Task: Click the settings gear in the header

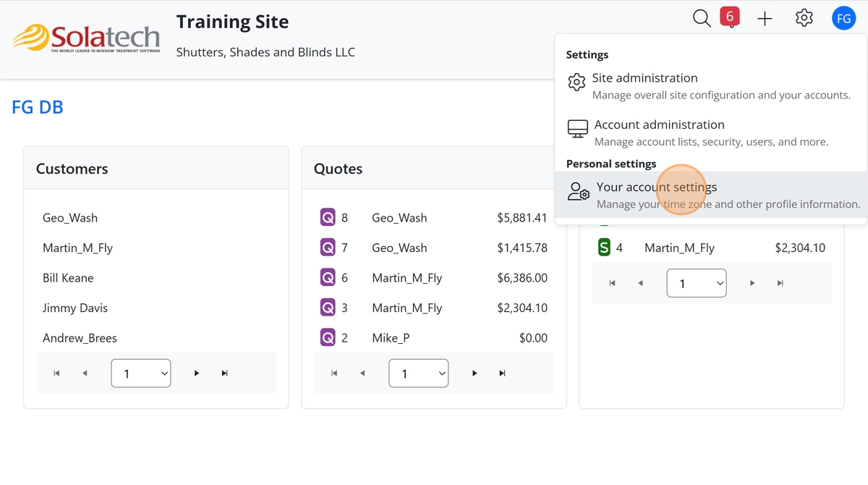Action: coord(804,19)
